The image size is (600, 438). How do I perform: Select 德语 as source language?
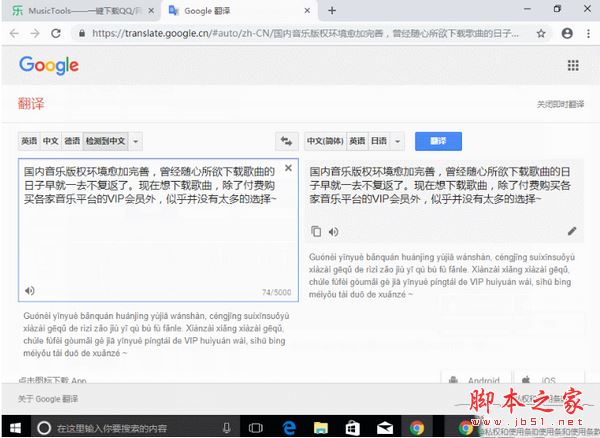click(72, 142)
